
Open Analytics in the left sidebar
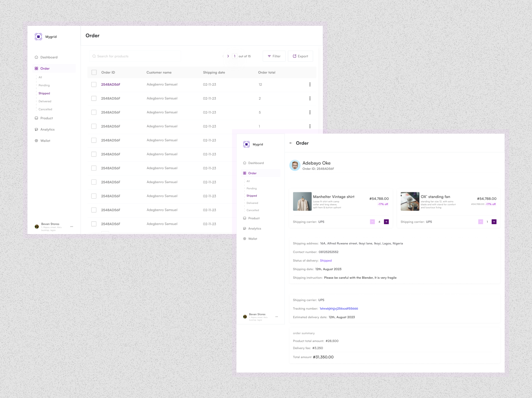47,130
